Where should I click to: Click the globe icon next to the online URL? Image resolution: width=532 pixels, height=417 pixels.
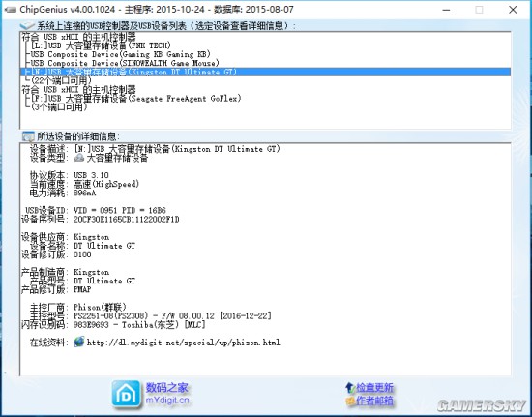click(x=79, y=342)
